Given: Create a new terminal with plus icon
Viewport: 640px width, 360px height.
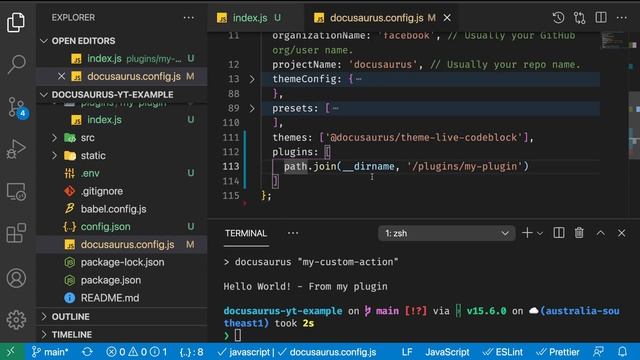Looking at the screenshot, I should [527, 233].
